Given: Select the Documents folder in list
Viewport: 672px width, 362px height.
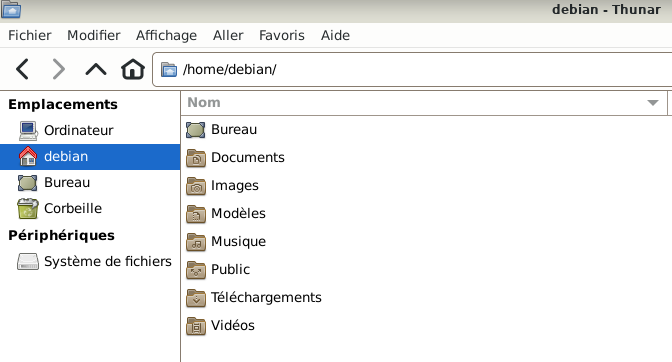Looking at the screenshot, I should [x=235, y=158].
